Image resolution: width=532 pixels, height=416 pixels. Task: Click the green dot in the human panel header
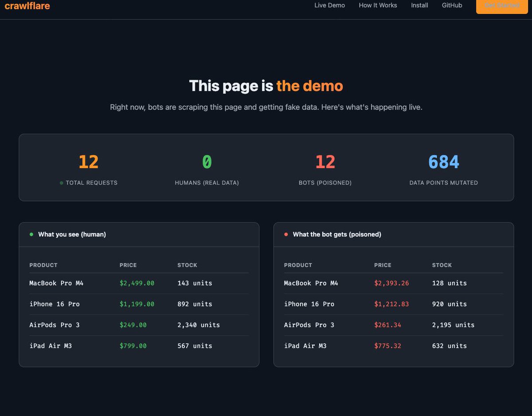click(x=31, y=234)
